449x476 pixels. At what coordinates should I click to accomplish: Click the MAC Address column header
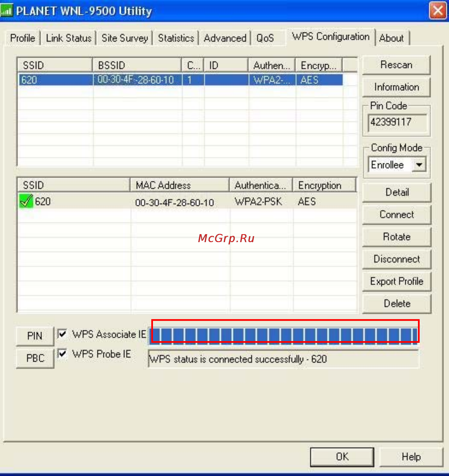click(180, 185)
